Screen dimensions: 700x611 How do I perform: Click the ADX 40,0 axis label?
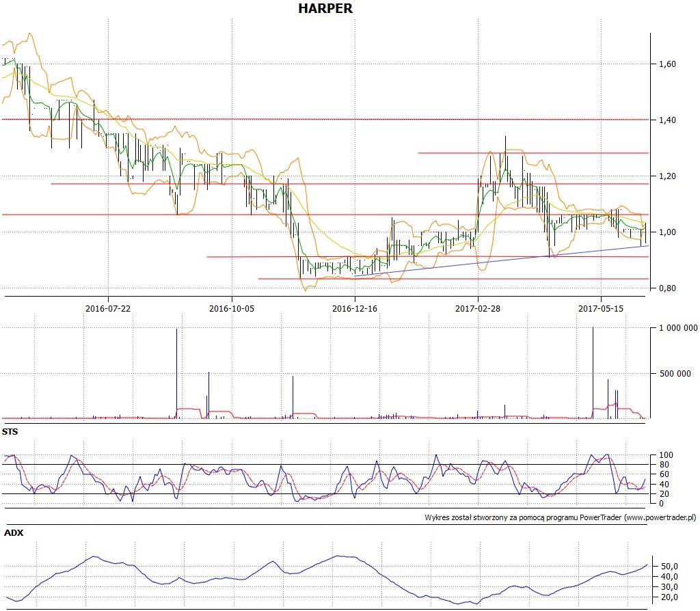(x=669, y=577)
